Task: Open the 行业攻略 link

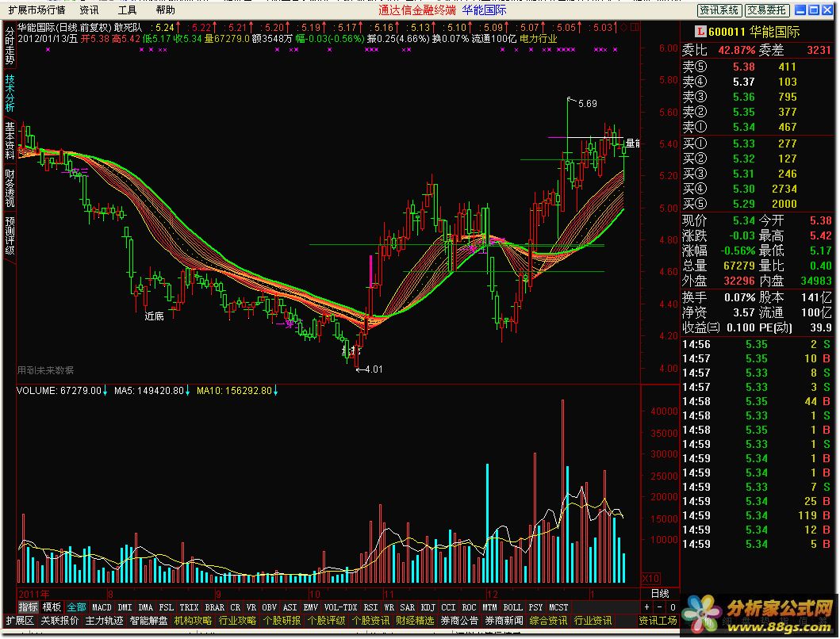Action: pyautogui.click(x=237, y=621)
